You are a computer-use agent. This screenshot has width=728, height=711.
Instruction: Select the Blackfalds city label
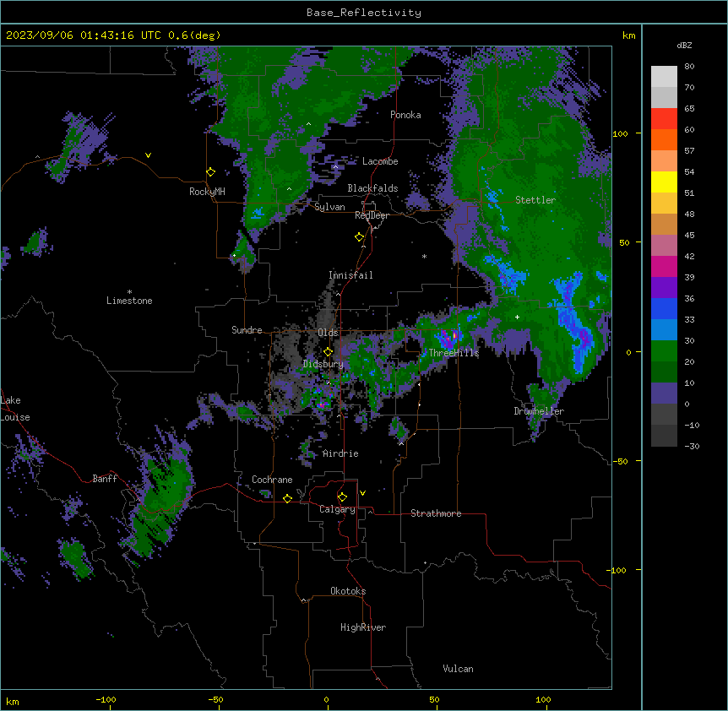coord(372,188)
